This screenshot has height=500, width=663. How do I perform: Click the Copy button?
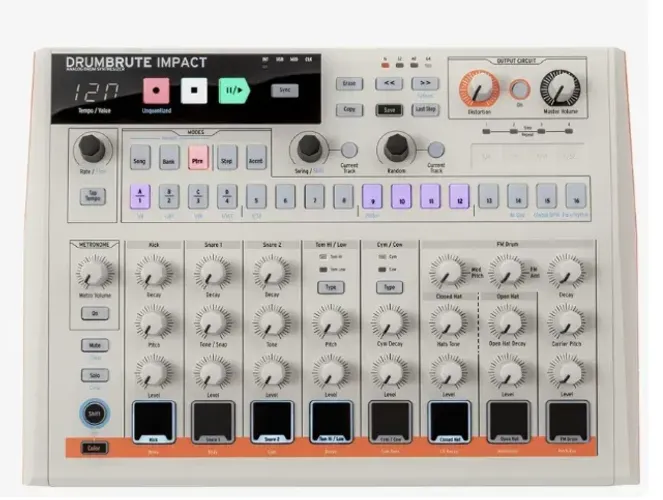(349, 110)
